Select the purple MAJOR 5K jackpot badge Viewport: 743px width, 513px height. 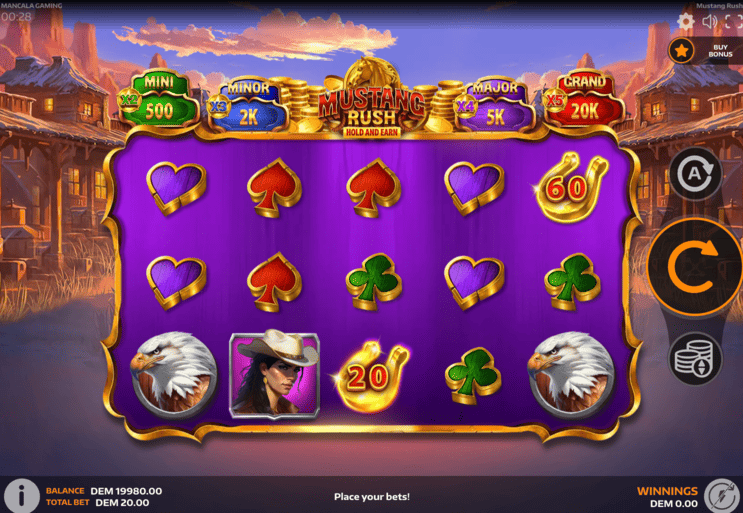click(x=494, y=105)
